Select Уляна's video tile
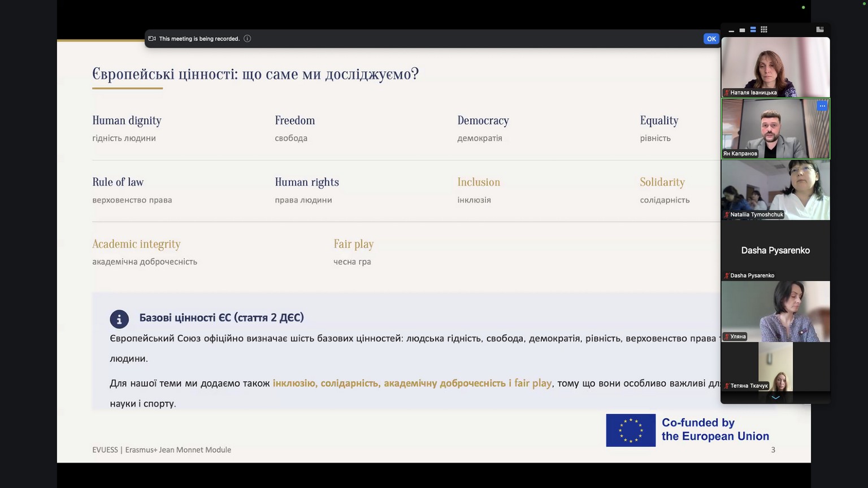 coord(775,312)
